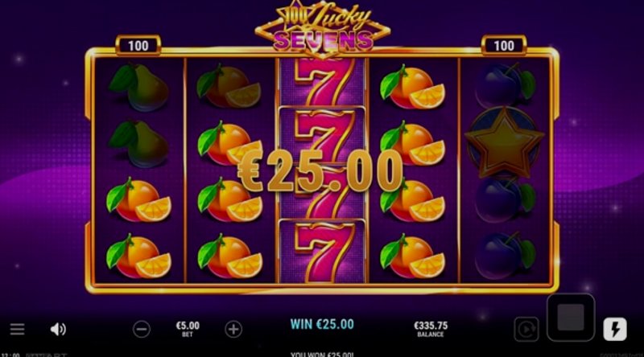
Task: Select the top pear symbol
Action: pyautogui.click(x=138, y=88)
